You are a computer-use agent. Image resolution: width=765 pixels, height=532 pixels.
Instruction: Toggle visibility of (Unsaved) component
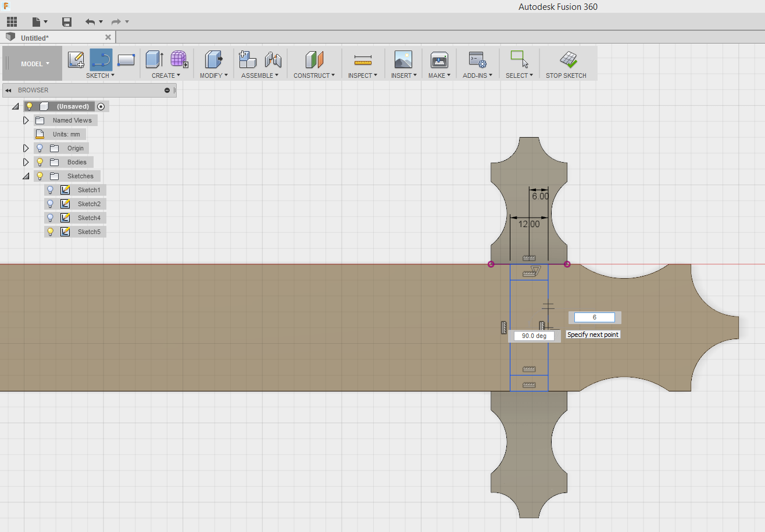click(30, 106)
